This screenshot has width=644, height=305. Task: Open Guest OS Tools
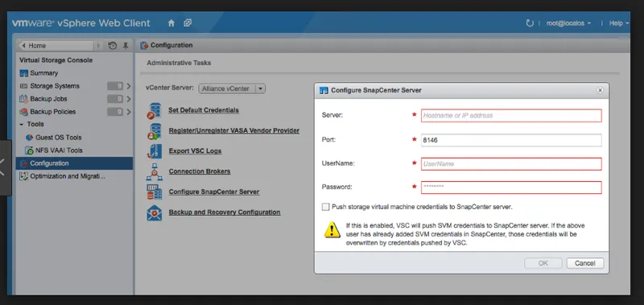coord(58,138)
